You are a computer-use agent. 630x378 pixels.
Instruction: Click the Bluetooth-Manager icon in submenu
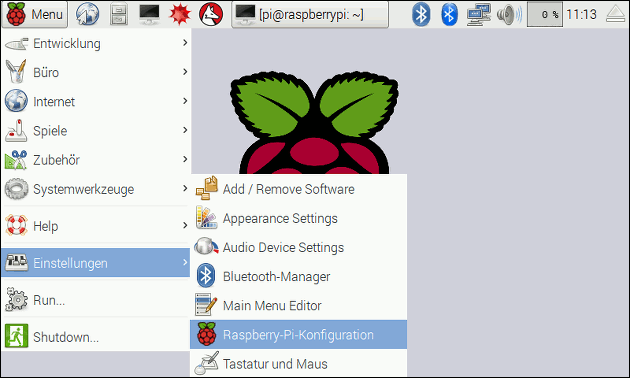click(206, 276)
